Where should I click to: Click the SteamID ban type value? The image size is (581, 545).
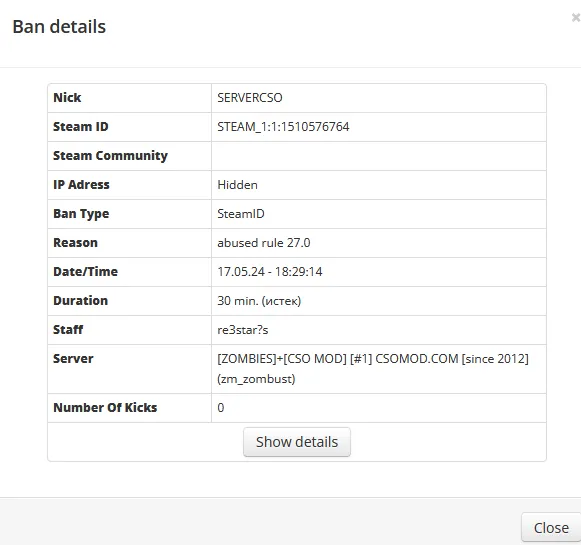click(x=241, y=214)
